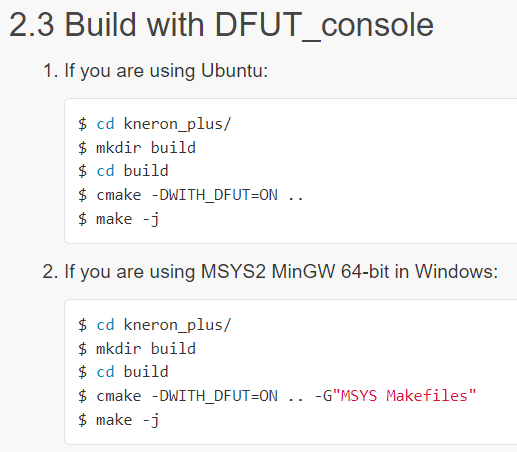Viewport: 517px width, 452px height.
Task: Click the word 'Windows:' in the second list item
Action: [457, 271]
